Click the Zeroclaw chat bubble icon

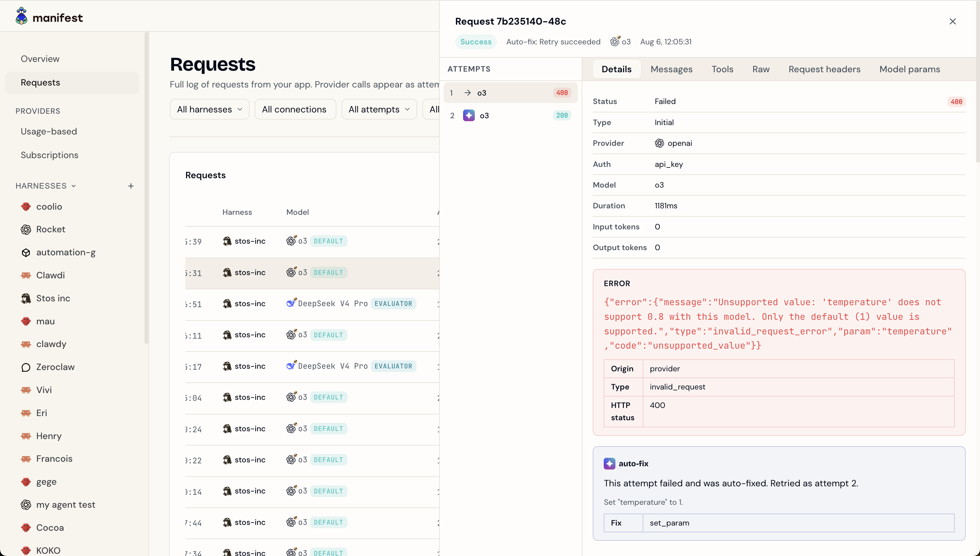pos(26,367)
